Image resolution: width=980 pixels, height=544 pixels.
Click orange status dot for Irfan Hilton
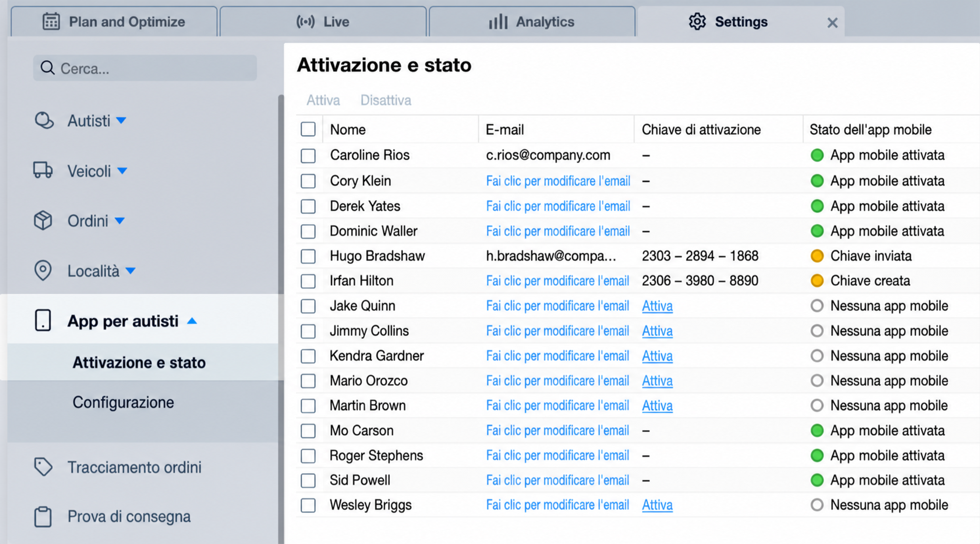pyautogui.click(x=817, y=281)
